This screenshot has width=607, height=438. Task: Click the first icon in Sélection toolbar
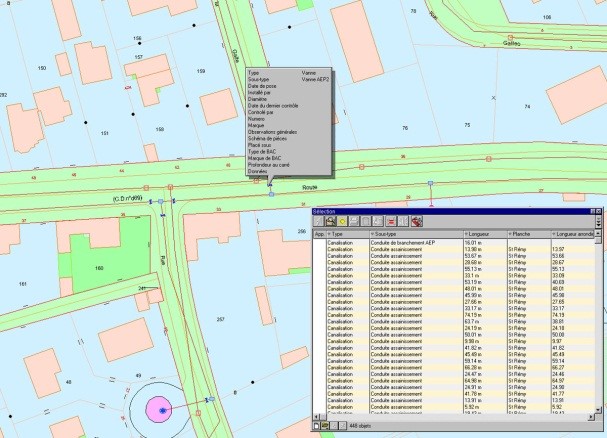point(319,221)
